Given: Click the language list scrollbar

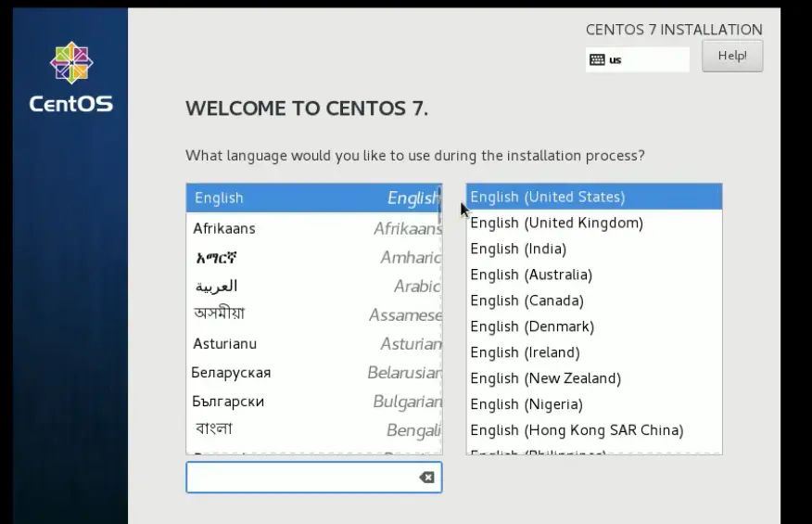Looking at the screenshot, I should [x=439, y=207].
